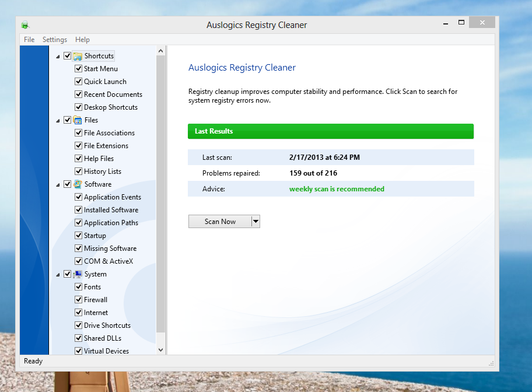
Task: Click the category list scrollbar thumb
Action: pyautogui.click(x=161, y=194)
